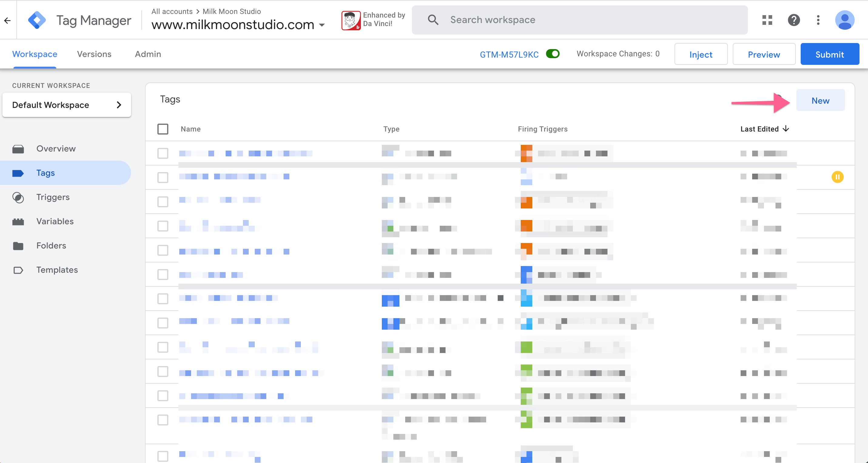Select the Variables sidebar icon
Image resolution: width=868 pixels, height=463 pixels.
(x=18, y=221)
